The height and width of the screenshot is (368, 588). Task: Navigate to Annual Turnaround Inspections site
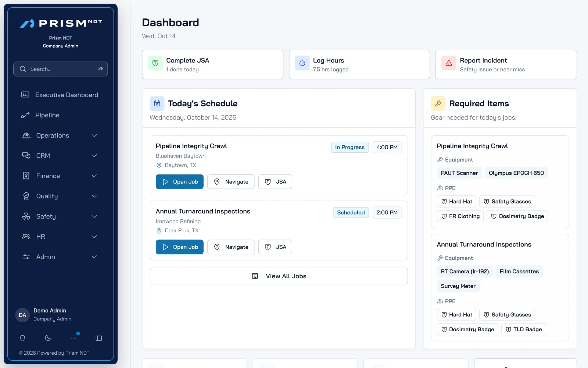click(x=231, y=247)
